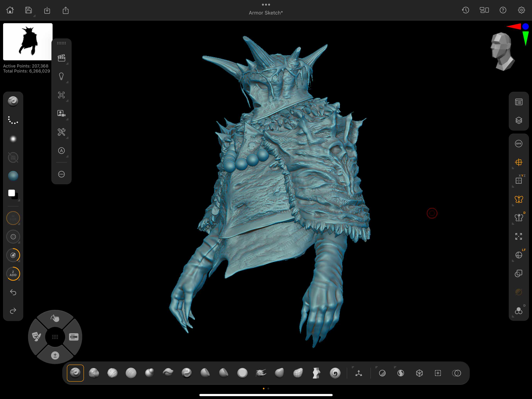The width and height of the screenshot is (532, 399).
Task: Open the text panel segment of radial menu
Action: pyautogui.click(x=74, y=337)
